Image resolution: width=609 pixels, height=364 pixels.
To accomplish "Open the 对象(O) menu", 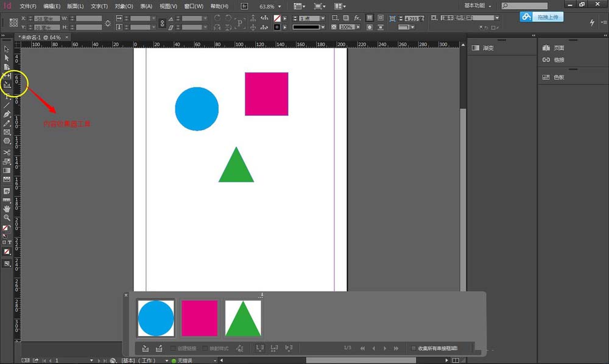I will coord(124,6).
